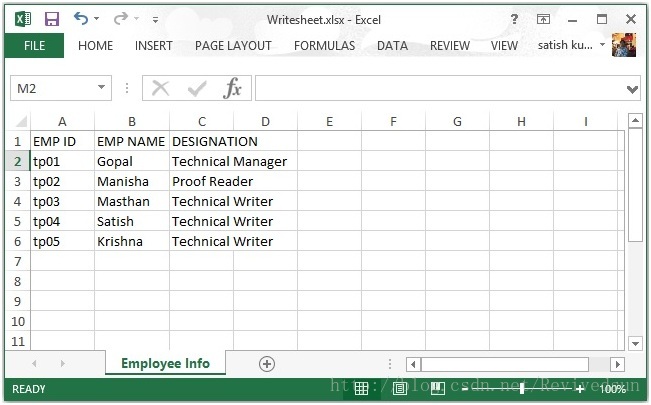Open Insert Function fx dialog
Image resolution: width=651 pixels, height=405 pixels.
point(232,88)
